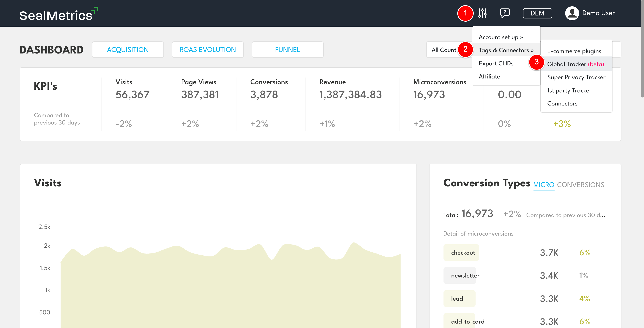Switch to the ACQUISITION tab
This screenshot has width=644, height=328.
128,49
